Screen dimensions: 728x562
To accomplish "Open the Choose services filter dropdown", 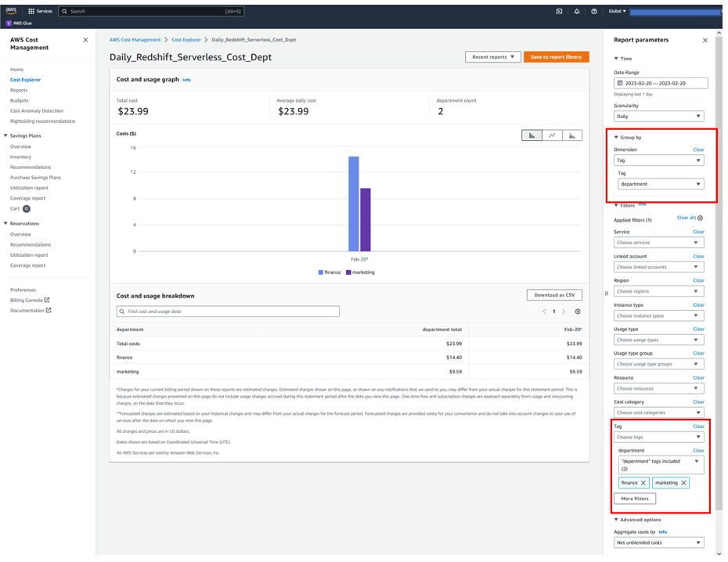I will coord(658,243).
